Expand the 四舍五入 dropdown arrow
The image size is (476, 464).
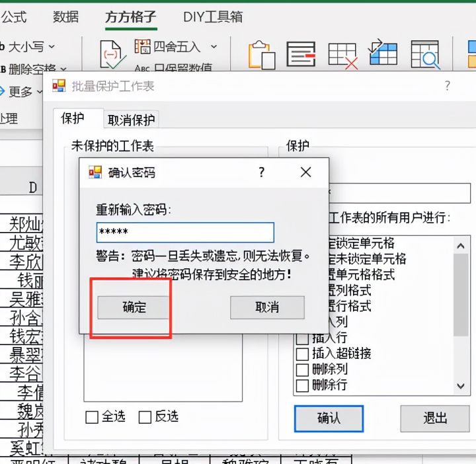tap(214, 47)
